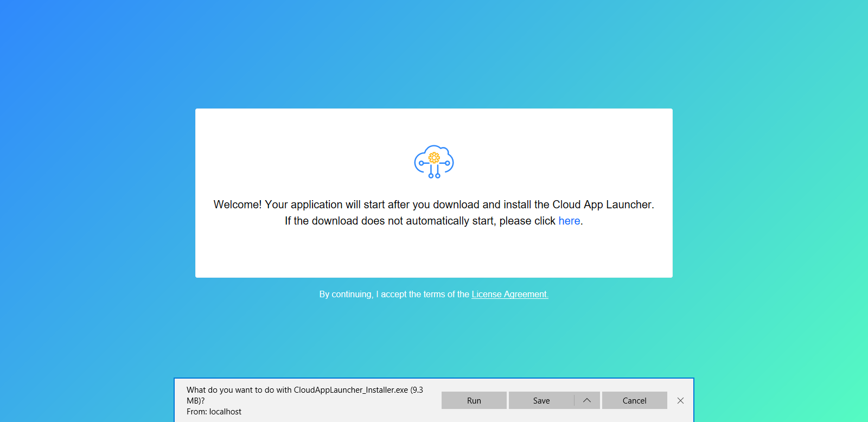
Task: Click the orange gear inside the cloud logo
Action: pyautogui.click(x=434, y=158)
